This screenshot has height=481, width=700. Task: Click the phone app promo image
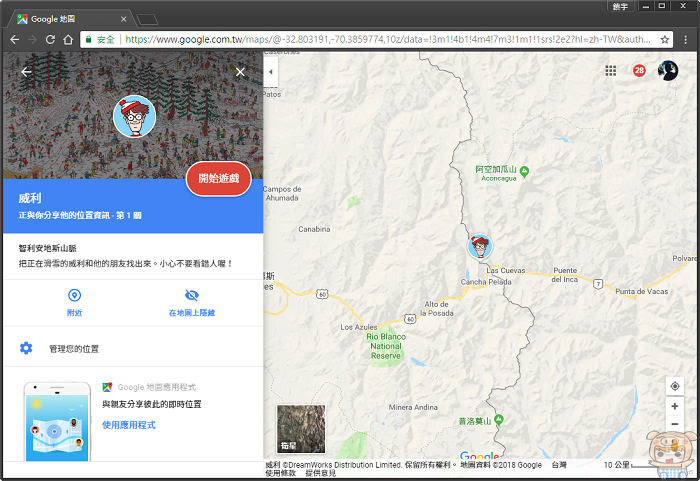[x=57, y=421]
